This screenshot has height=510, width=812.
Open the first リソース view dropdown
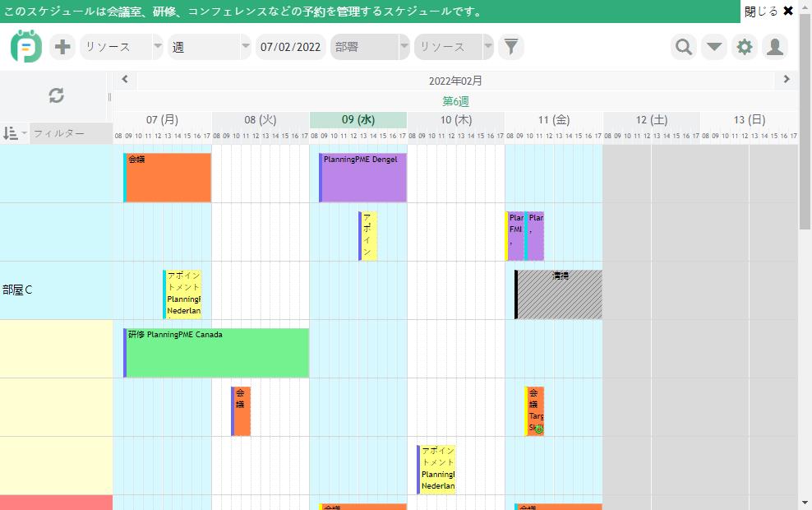tap(122, 47)
